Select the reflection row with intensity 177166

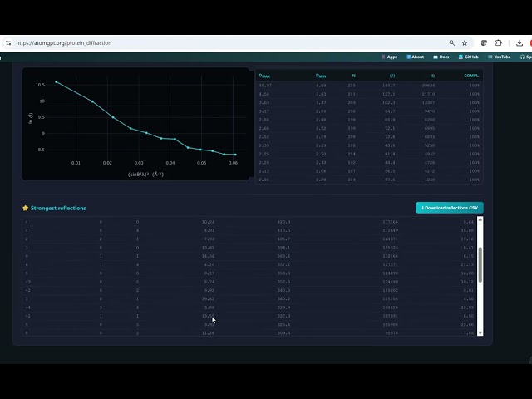point(250,222)
